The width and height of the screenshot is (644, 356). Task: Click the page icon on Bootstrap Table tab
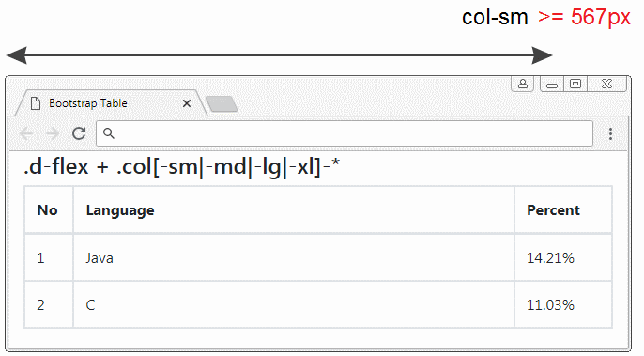click(x=36, y=103)
